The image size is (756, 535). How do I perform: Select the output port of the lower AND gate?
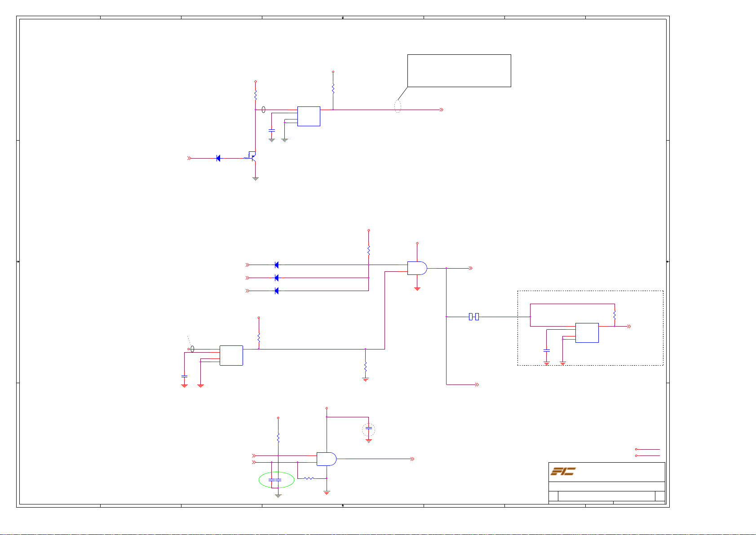point(412,459)
